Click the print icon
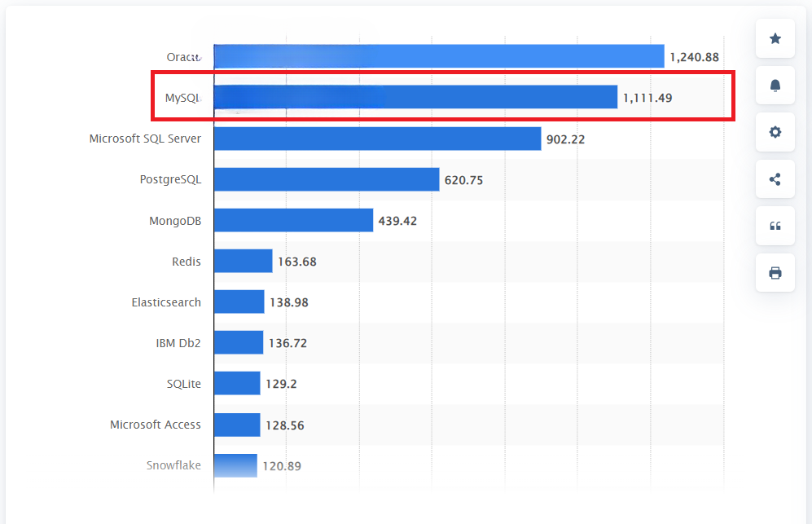The image size is (812, 524). (x=775, y=273)
